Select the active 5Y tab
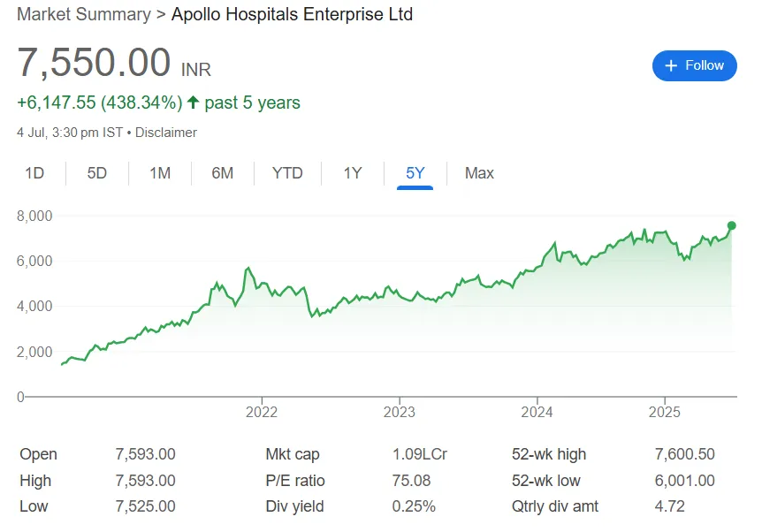 coord(415,173)
